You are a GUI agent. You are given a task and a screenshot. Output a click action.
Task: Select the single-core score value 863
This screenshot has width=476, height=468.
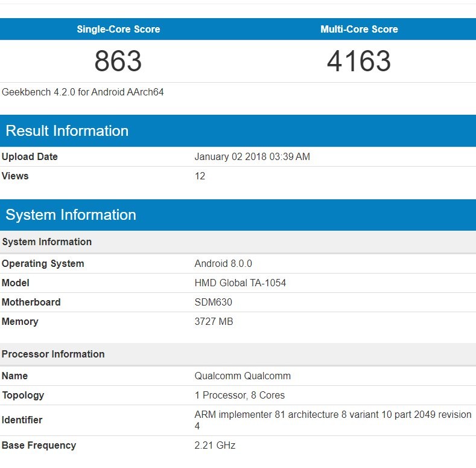(x=118, y=61)
